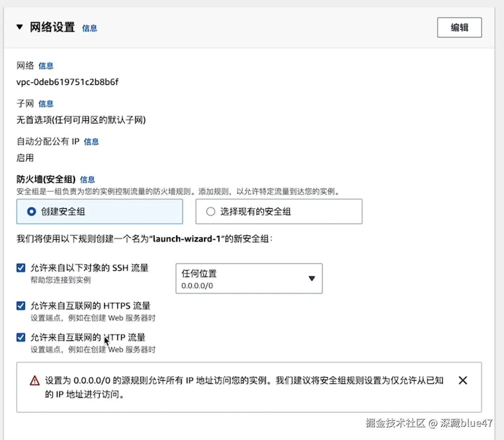Image resolution: width=504 pixels, height=440 pixels.
Task: Collapse the 网络设置 section triangle
Action: 19,27
